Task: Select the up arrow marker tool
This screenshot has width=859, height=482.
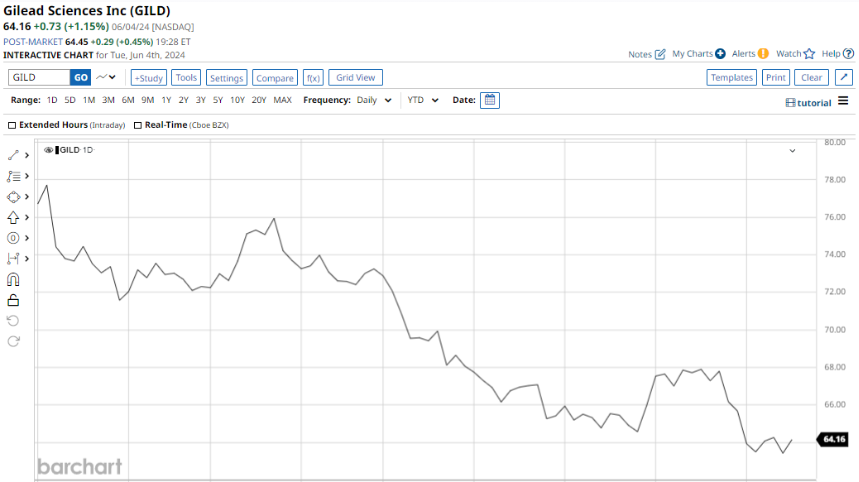Action: [13, 217]
